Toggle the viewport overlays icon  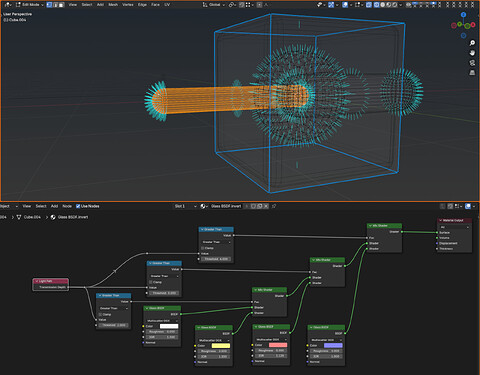pyautogui.click(x=345, y=5)
